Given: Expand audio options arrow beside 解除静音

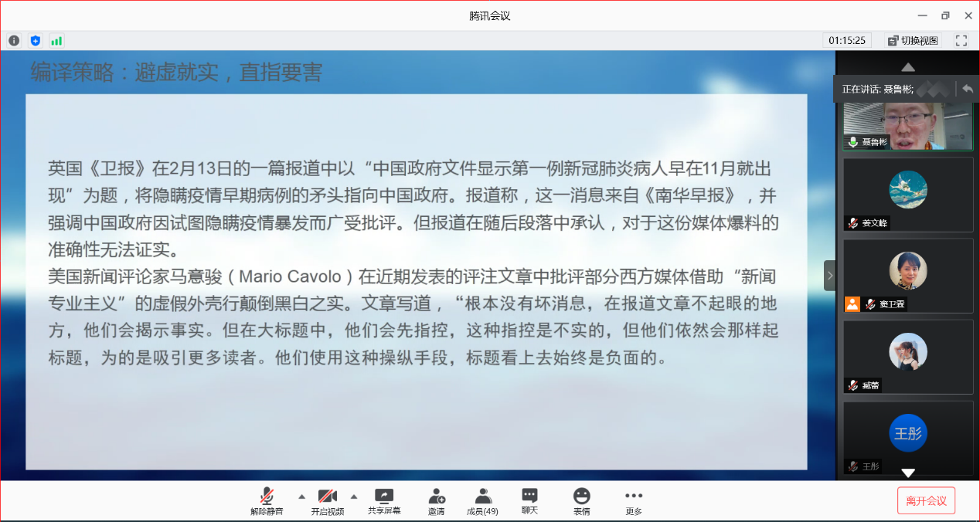Looking at the screenshot, I should [x=301, y=496].
